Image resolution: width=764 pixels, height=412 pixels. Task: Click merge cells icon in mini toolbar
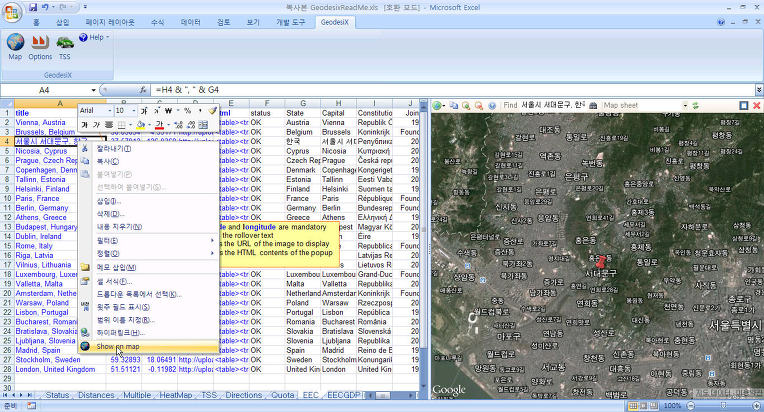(x=203, y=125)
